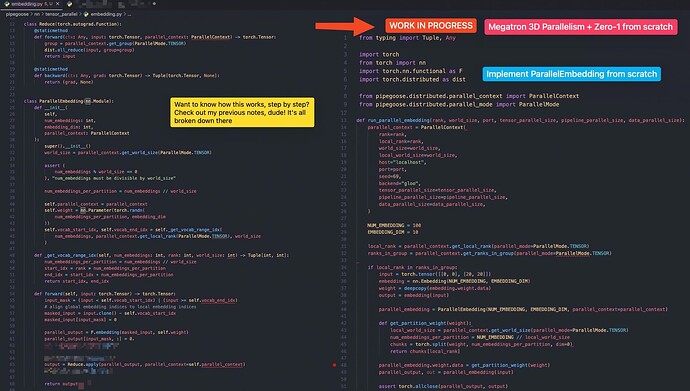Click 'start_idx = rank * num_embeddings_per_partition' line
690x391 pixels.
105,268
